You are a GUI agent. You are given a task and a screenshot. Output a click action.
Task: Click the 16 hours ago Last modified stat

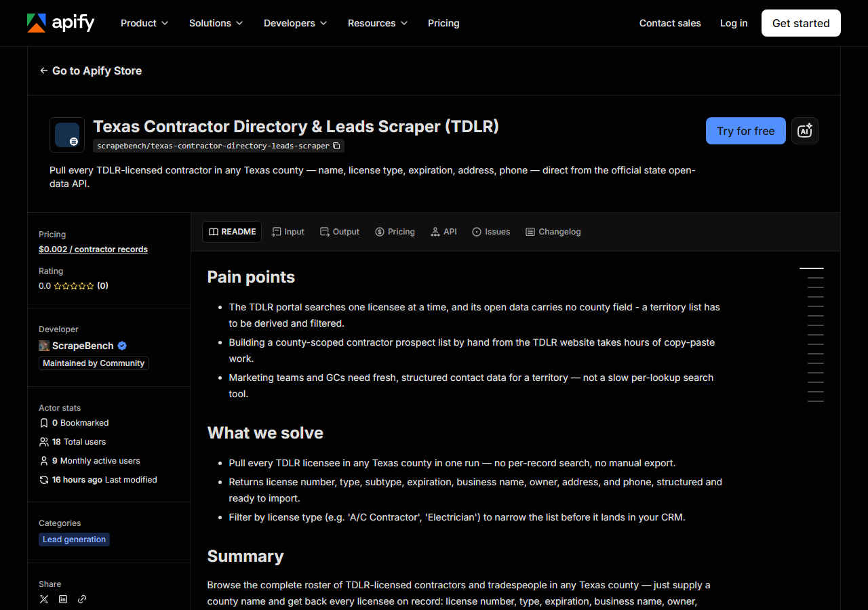98,480
